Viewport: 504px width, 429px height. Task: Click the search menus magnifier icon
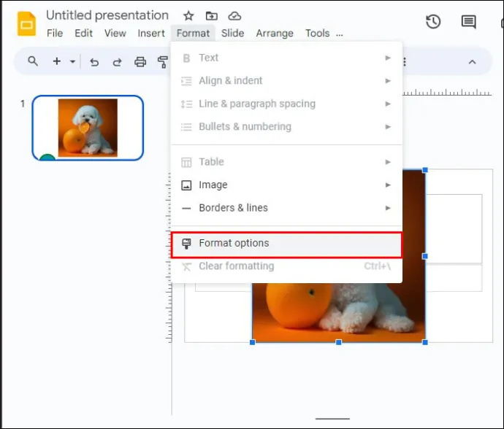[33, 61]
